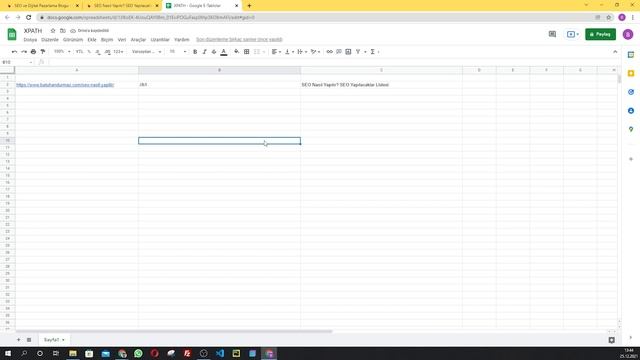Open the functions sigma menu
Screen dimensions: 640x360
(x=373, y=52)
